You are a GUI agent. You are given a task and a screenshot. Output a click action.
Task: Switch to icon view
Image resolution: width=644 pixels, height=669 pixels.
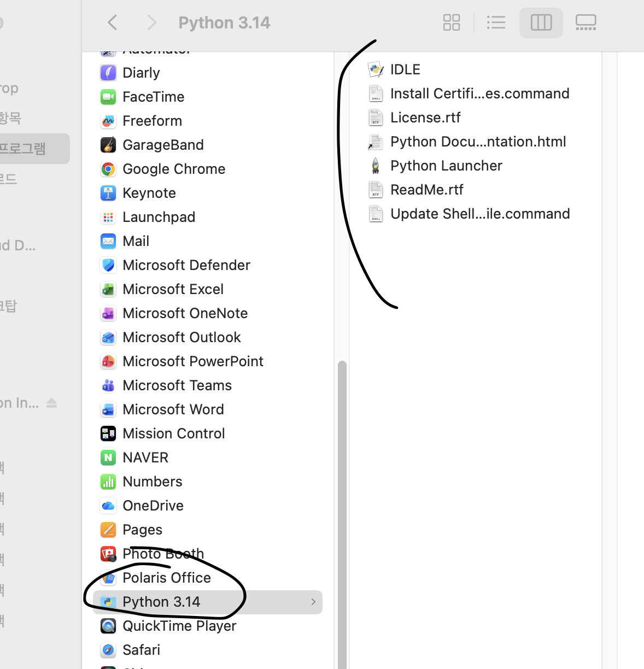[452, 22]
